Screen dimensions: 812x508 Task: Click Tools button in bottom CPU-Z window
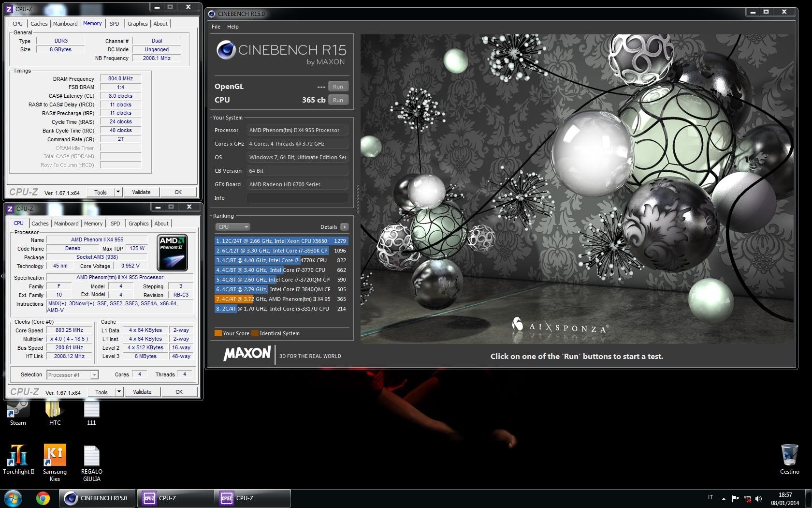click(x=101, y=392)
